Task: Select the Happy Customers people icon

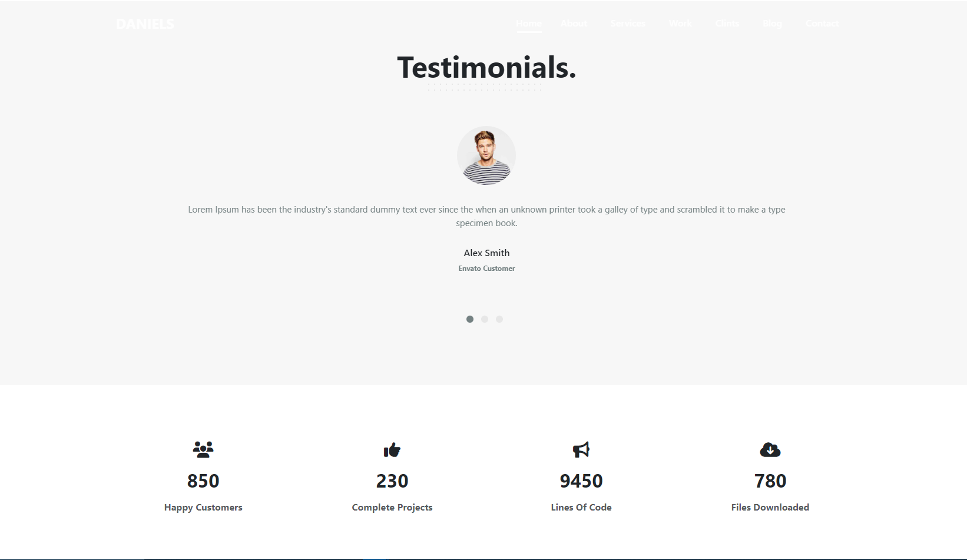Action: coord(203,449)
